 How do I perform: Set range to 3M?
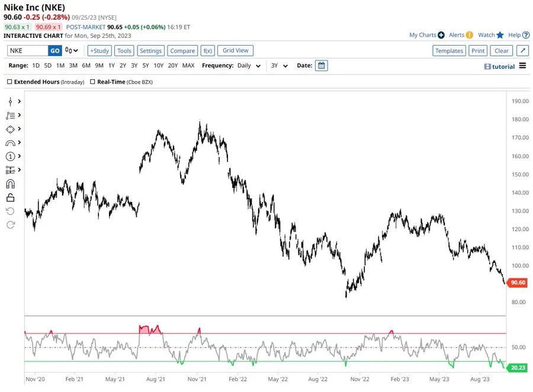[x=73, y=66]
